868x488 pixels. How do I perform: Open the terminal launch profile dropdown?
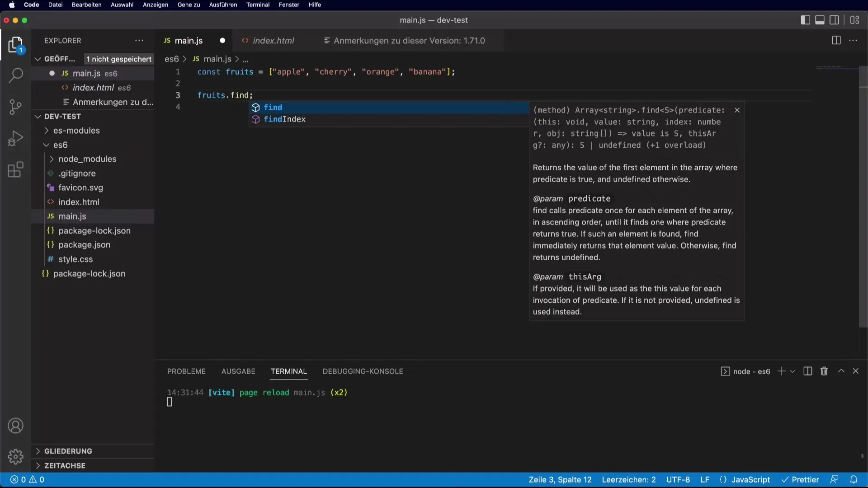point(793,371)
